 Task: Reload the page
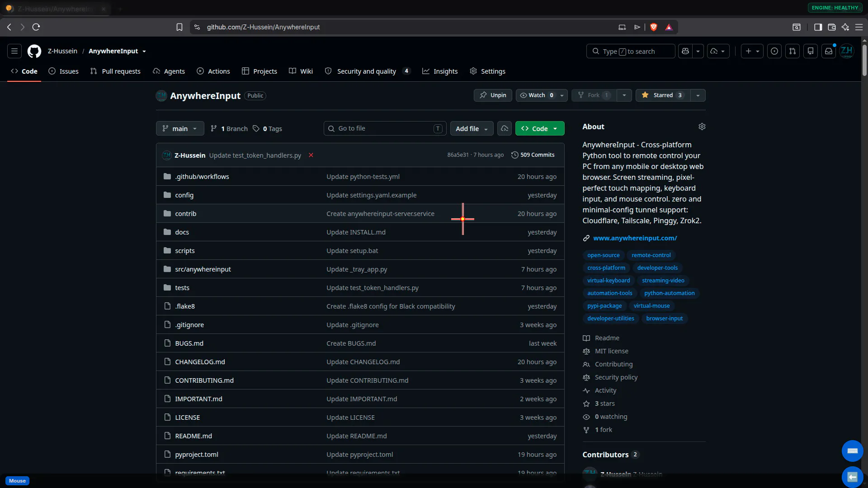[x=36, y=27]
